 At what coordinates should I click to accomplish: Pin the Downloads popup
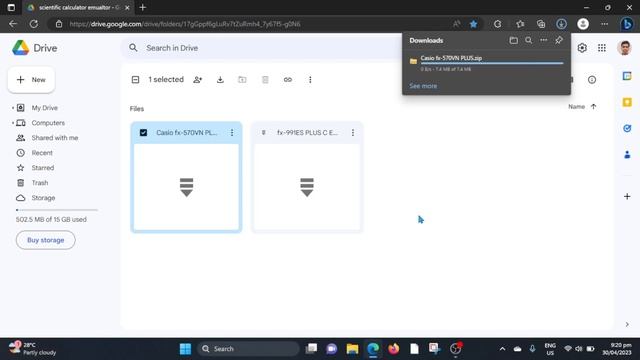coord(559,40)
